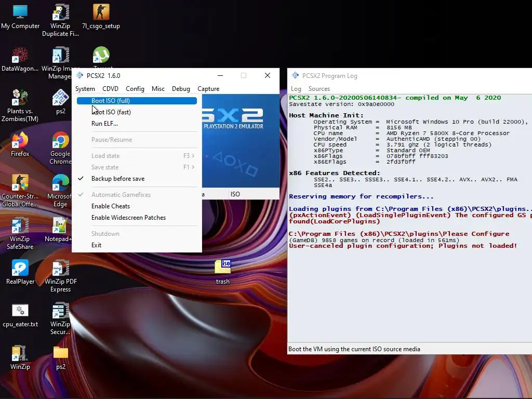
Task: Open Counter-Strike Global Offensive shortcut
Action: pos(20,191)
